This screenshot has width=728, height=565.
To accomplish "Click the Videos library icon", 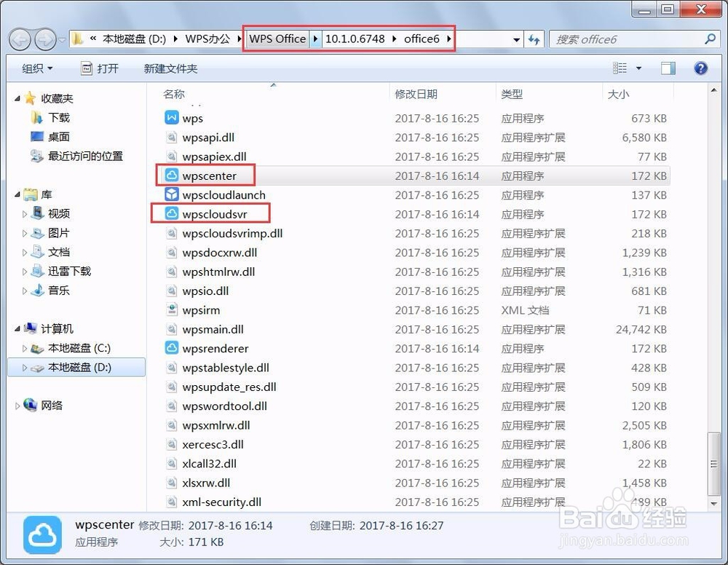I will (38, 213).
